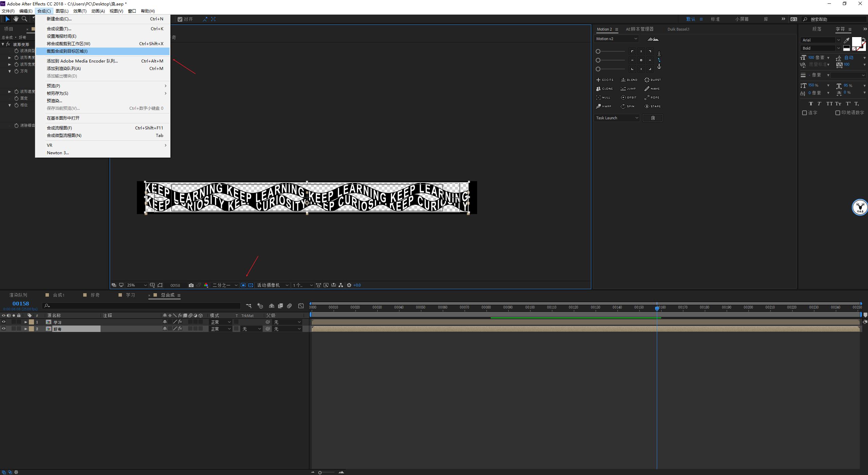Select the Zoom tool
Image resolution: width=868 pixels, height=475 pixels.
(24, 19)
